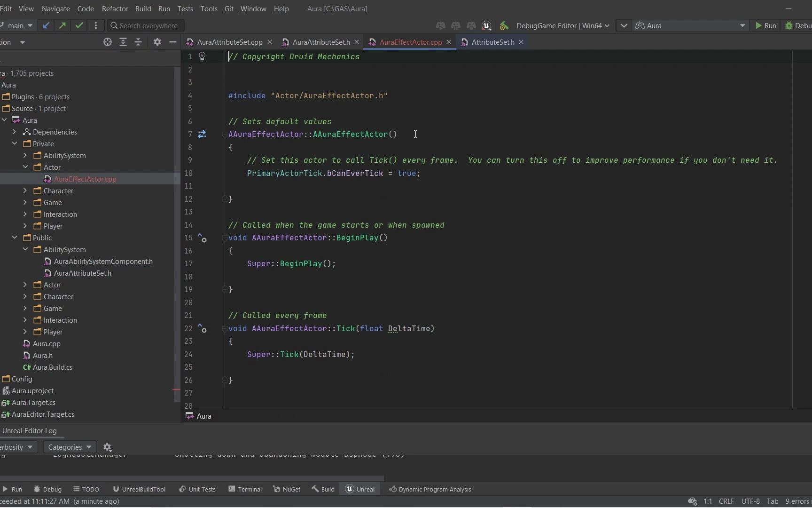The image size is (812, 508).
Task: Collapse all nodes in the Solution view
Action: pos(138,42)
